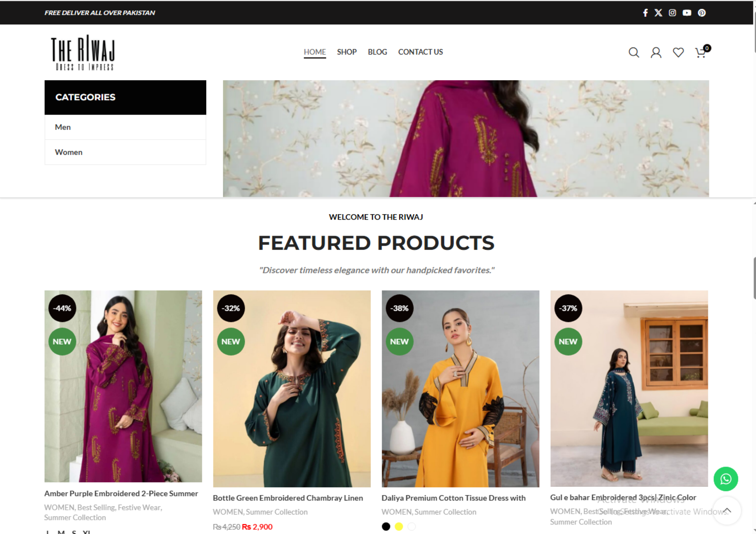Click the scroll-to-top arrow button
This screenshot has height=534, width=756.
tap(727, 510)
